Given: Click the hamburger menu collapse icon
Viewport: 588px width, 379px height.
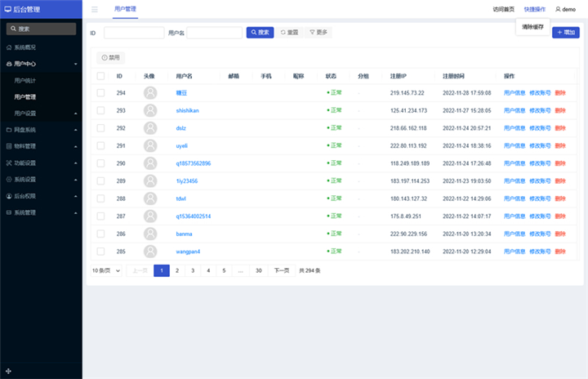Looking at the screenshot, I should [95, 9].
